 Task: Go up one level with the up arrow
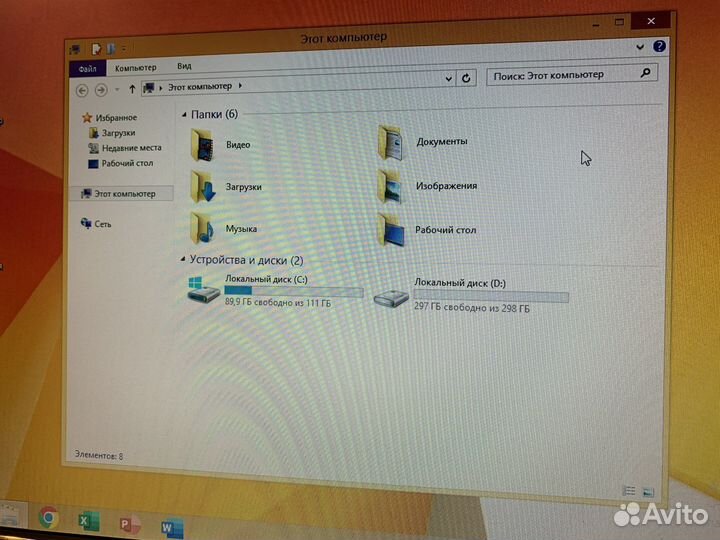pyautogui.click(x=132, y=89)
